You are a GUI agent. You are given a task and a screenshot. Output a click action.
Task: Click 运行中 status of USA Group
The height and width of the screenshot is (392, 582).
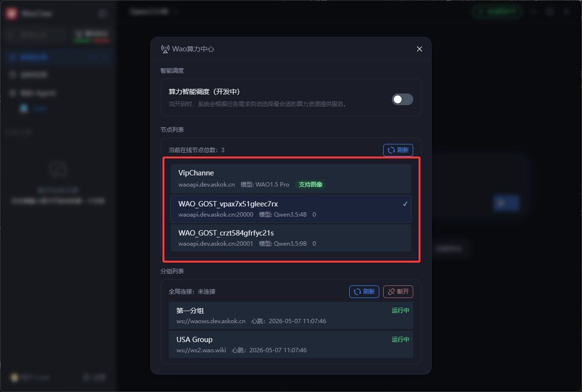pos(401,340)
